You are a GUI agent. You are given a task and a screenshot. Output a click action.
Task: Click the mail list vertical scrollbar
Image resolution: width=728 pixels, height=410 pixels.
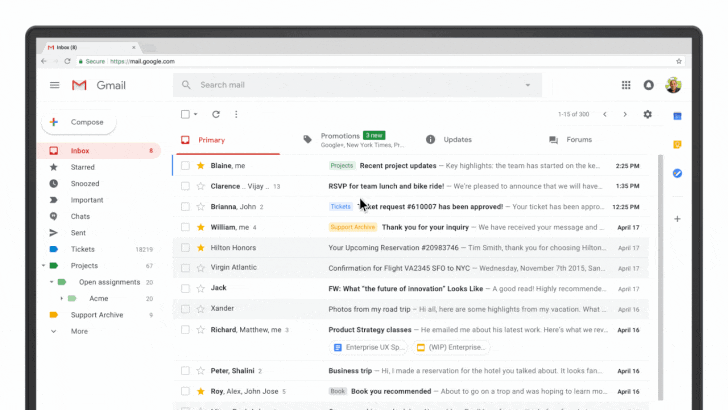coord(660,277)
